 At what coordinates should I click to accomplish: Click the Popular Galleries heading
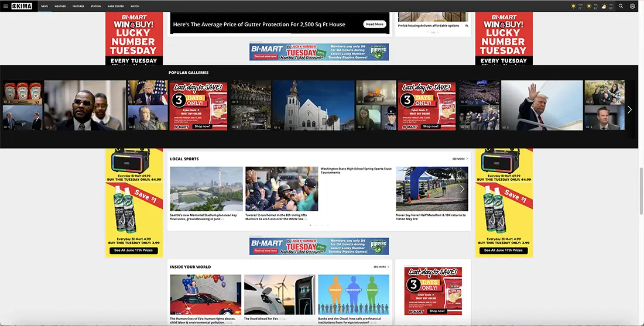[189, 73]
